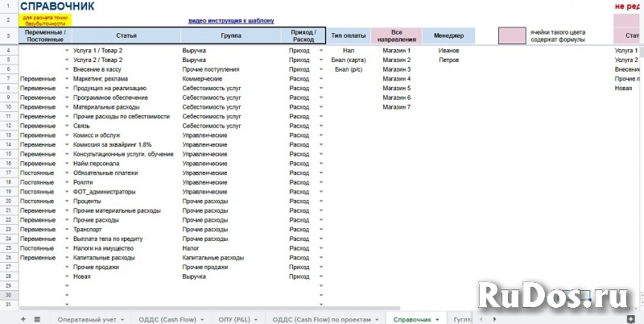
Task: Switch to the Оперативный учет sheet tab
Action: pos(87,319)
